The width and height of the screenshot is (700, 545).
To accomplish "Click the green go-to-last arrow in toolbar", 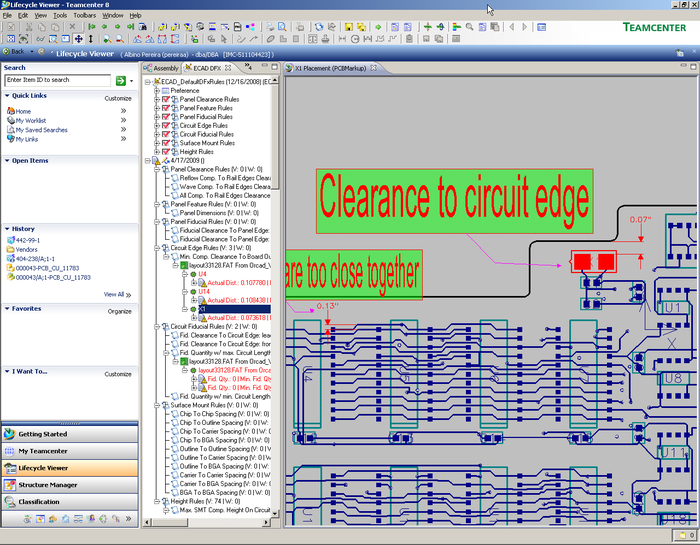I will pyautogui.click(x=130, y=27).
